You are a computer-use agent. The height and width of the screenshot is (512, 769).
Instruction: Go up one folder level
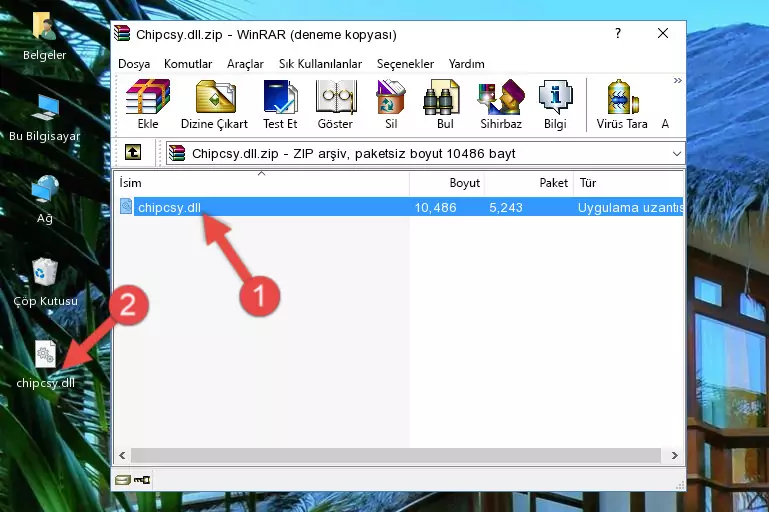133,153
